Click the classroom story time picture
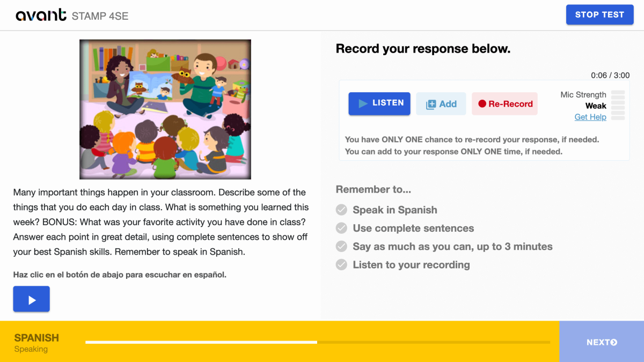Image resolution: width=644 pixels, height=362 pixels. 165,109
